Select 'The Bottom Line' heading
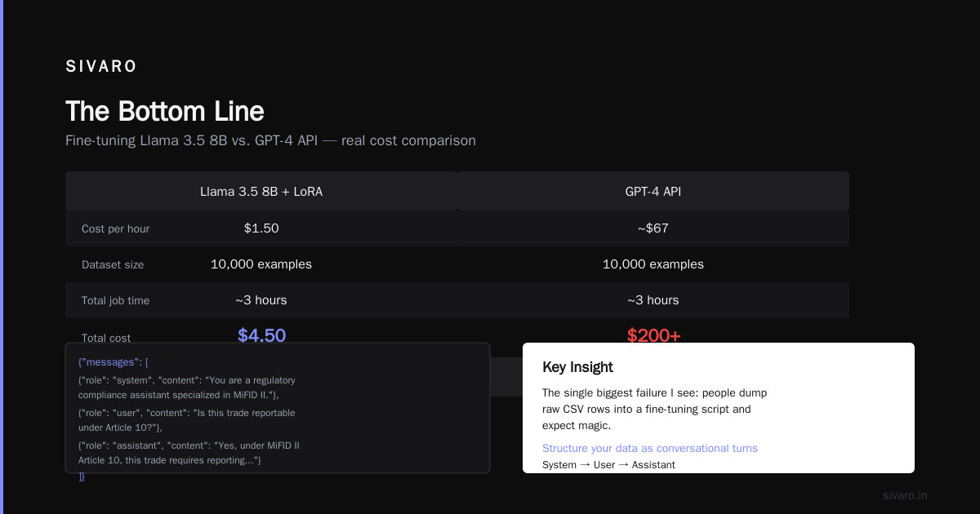The height and width of the screenshot is (514, 980). [165, 112]
